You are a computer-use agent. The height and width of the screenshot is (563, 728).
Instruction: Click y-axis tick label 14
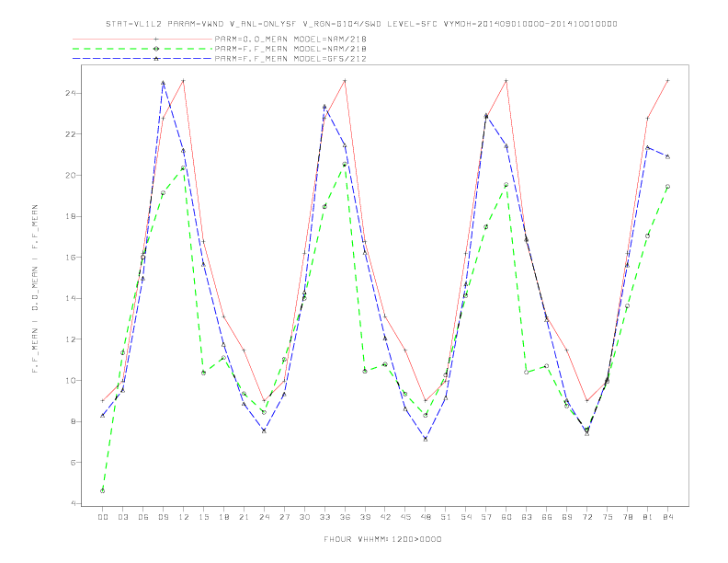[71, 298]
